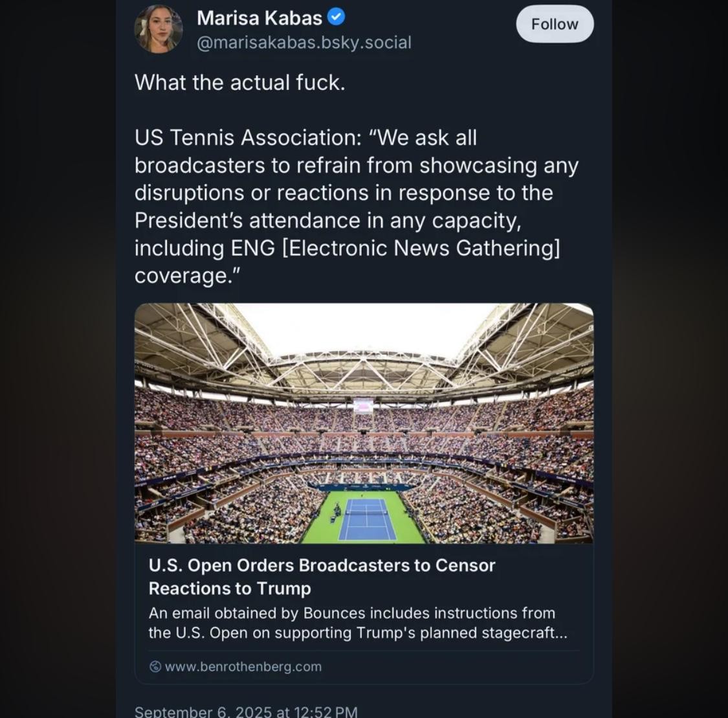Viewport: 728px width, 718px height.
Task: Click the dark background beside the post
Action: (58, 356)
